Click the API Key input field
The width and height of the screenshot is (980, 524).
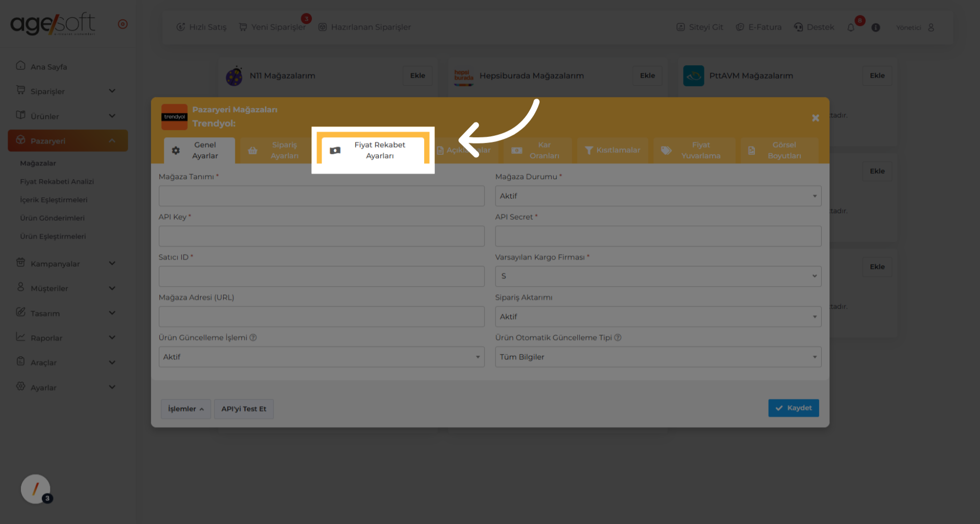tap(322, 236)
